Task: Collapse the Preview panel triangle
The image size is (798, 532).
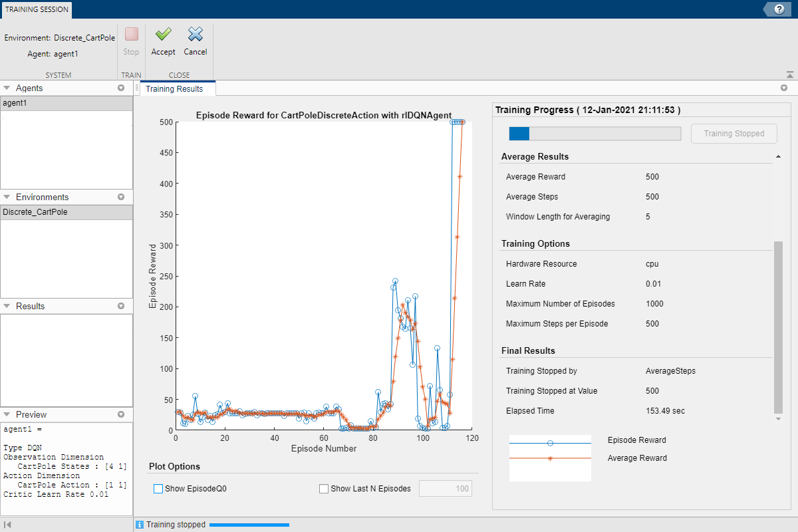Action: 7,414
